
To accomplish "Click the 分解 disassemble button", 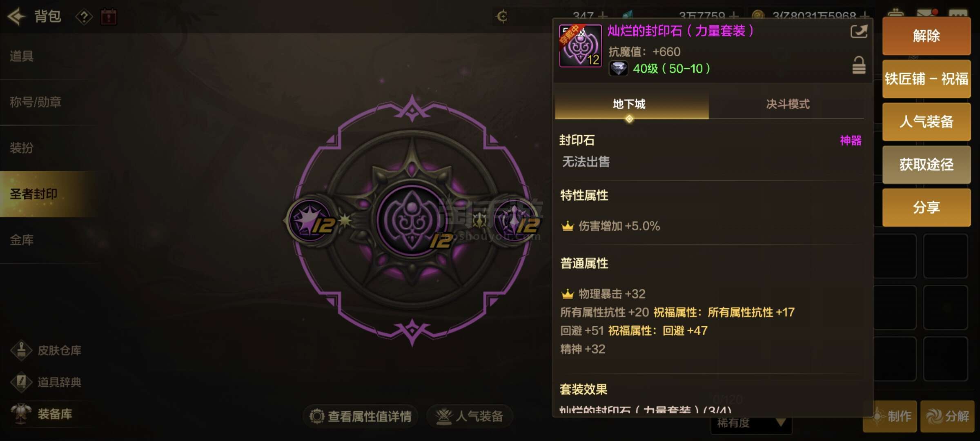I will pyautogui.click(x=947, y=416).
